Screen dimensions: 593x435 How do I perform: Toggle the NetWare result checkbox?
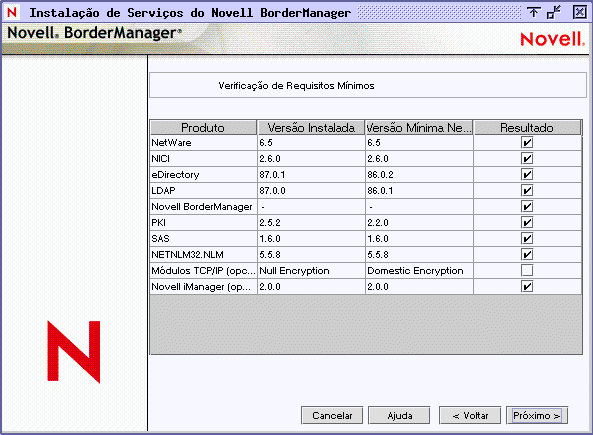527,143
